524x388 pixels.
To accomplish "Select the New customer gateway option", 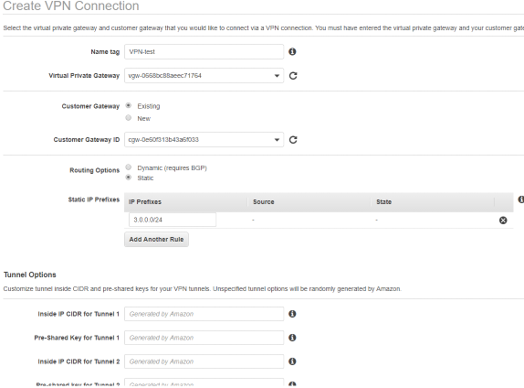I will pos(128,118).
